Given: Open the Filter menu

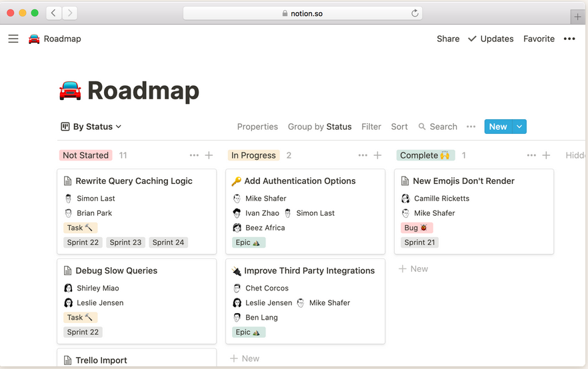Looking at the screenshot, I should (x=371, y=127).
